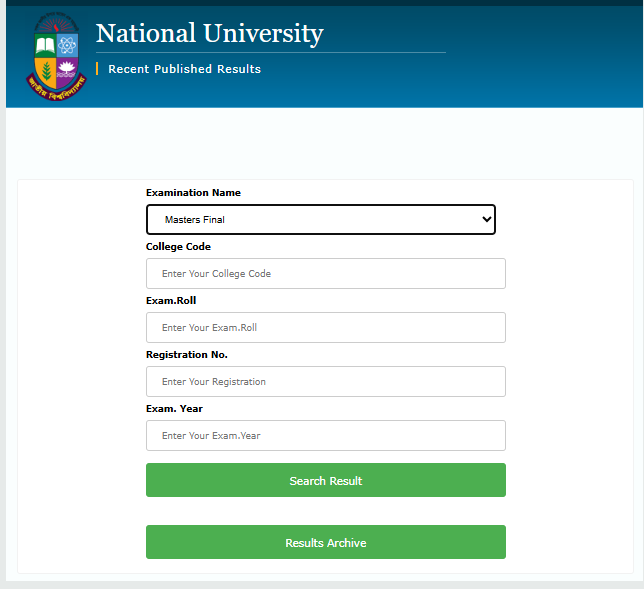Open the Results Archive button
This screenshot has height=589, width=644.
[x=325, y=543]
